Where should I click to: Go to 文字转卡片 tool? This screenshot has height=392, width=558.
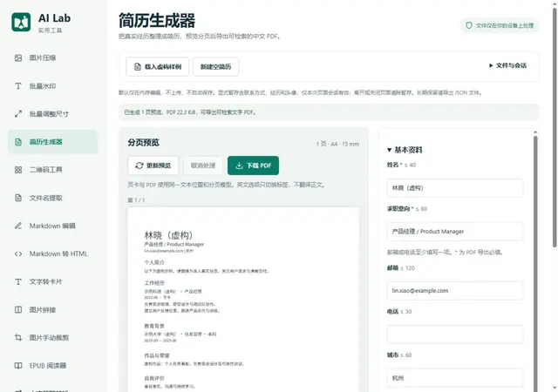[x=52, y=281]
